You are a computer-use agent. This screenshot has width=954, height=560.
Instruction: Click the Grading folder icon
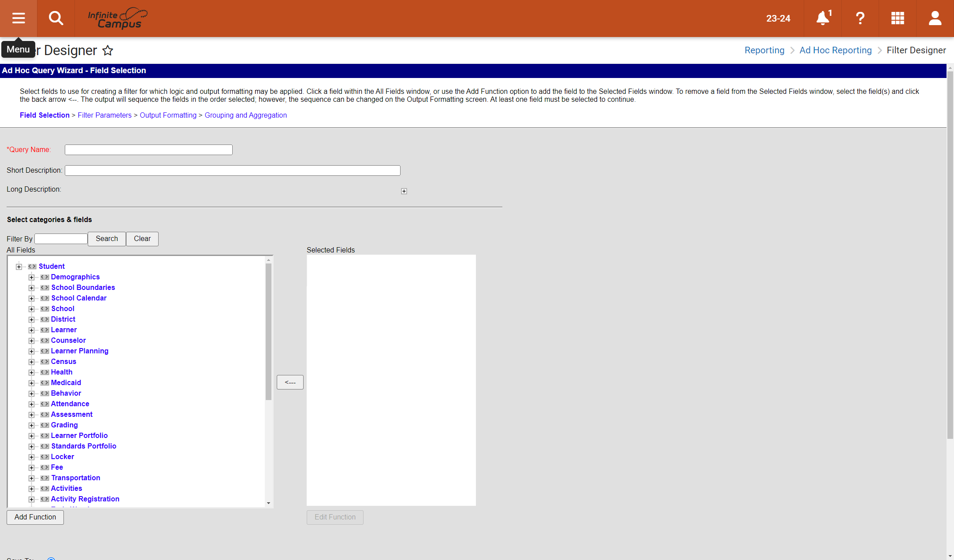[45, 425]
